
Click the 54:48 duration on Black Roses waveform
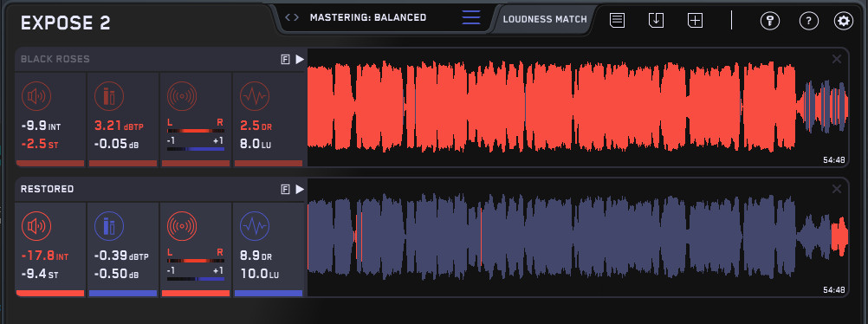[x=833, y=159]
